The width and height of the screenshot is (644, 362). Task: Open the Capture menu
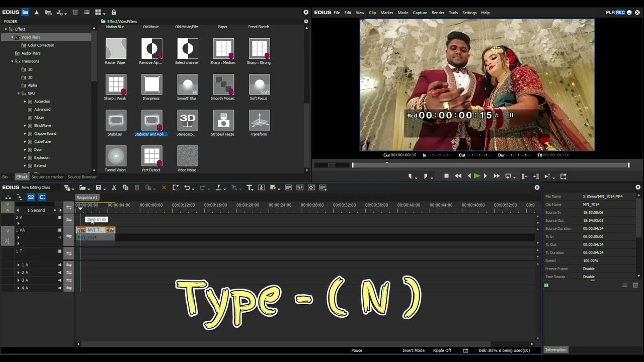(420, 13)
